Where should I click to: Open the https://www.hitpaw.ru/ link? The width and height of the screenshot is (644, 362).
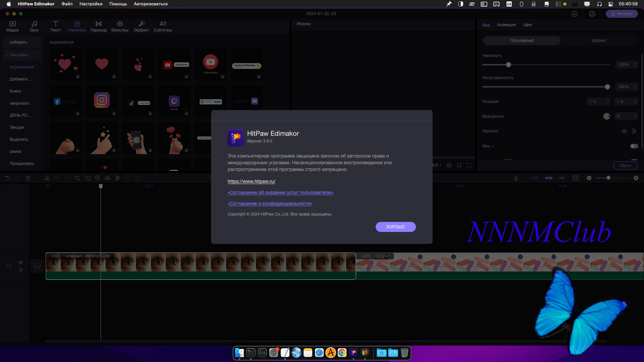click(251, 181)
